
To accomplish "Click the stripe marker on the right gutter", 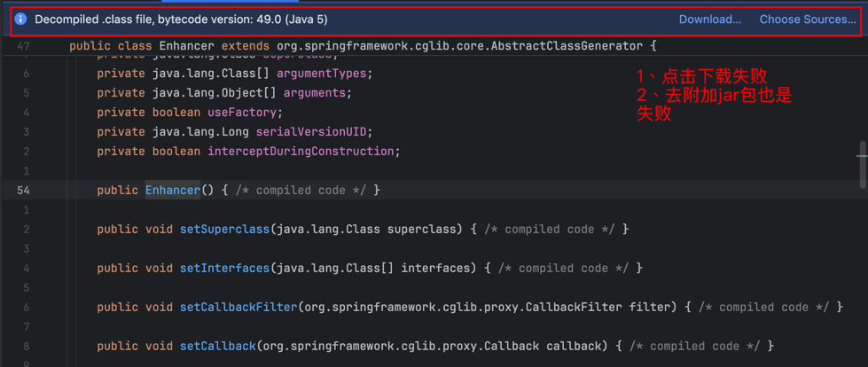I will tap(862, 156).
